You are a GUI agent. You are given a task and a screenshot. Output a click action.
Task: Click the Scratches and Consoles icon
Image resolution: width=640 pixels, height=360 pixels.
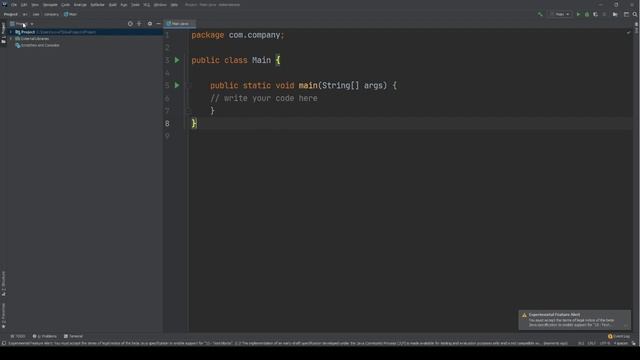tap(18, 45)
